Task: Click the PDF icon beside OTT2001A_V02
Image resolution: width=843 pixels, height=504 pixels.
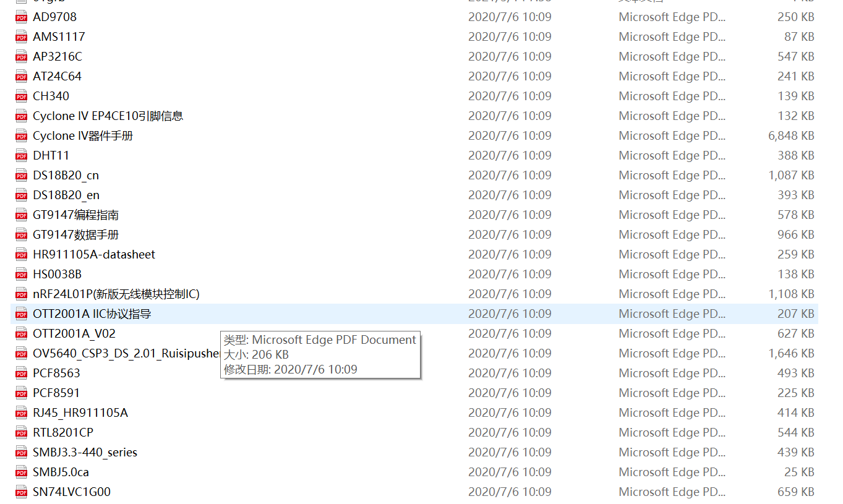Action: 22,334
